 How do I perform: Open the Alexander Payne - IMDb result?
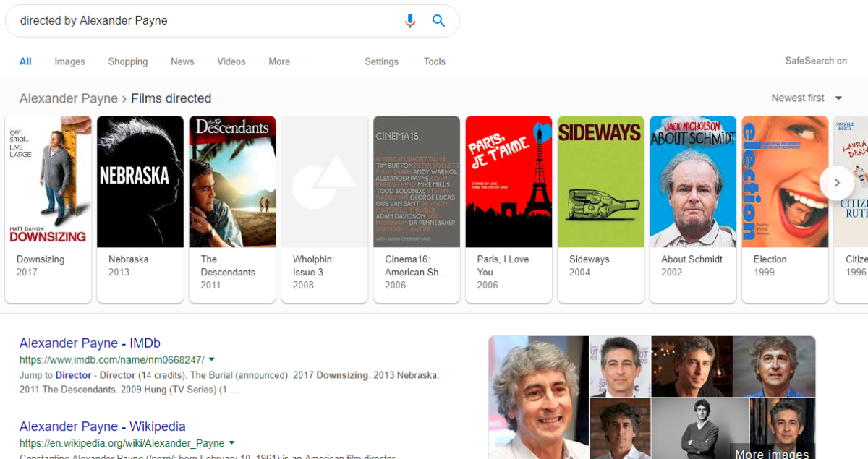(90, 343)
